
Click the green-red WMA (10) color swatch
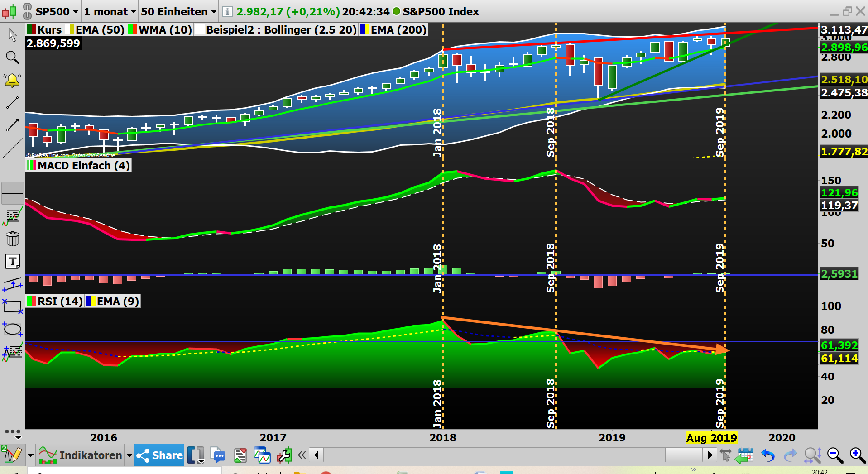[x=132, y=30]
